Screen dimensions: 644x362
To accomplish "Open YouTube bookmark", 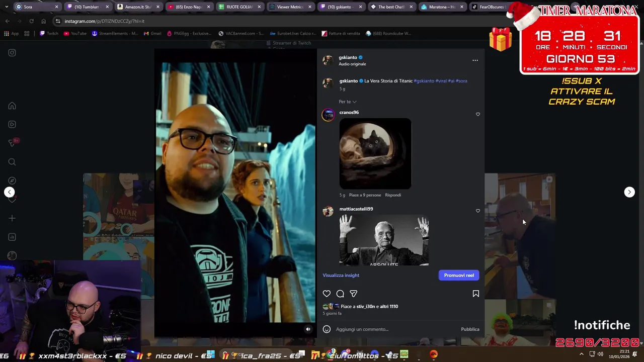I will pos(74,34).
